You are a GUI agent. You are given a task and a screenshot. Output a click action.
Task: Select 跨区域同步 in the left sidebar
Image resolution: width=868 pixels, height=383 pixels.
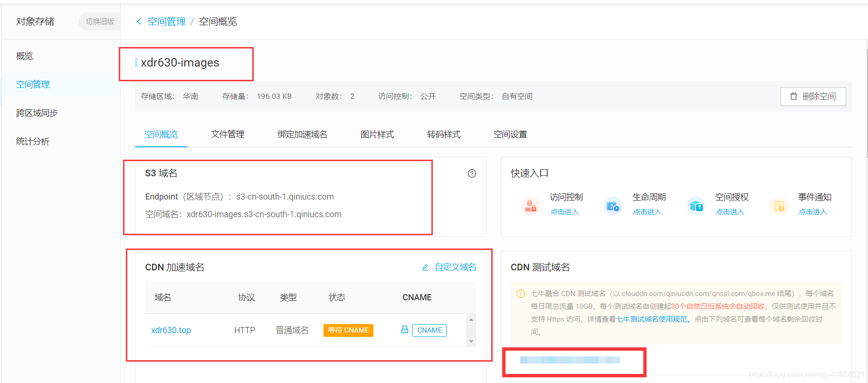pos(37,113)
